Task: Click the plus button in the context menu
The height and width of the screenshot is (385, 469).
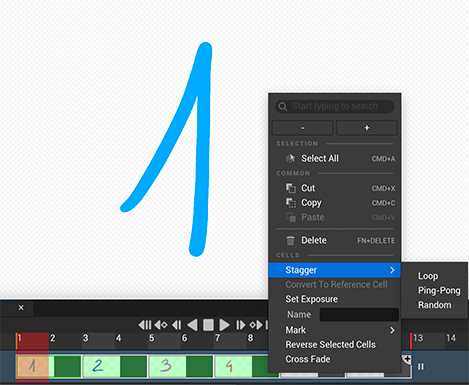Action: (x=367, y=128)
